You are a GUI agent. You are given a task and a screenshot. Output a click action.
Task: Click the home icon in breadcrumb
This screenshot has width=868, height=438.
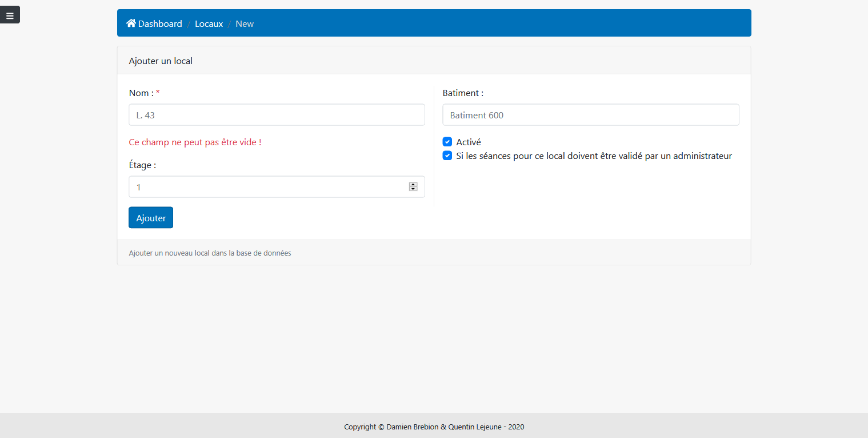tap(131, 23)
